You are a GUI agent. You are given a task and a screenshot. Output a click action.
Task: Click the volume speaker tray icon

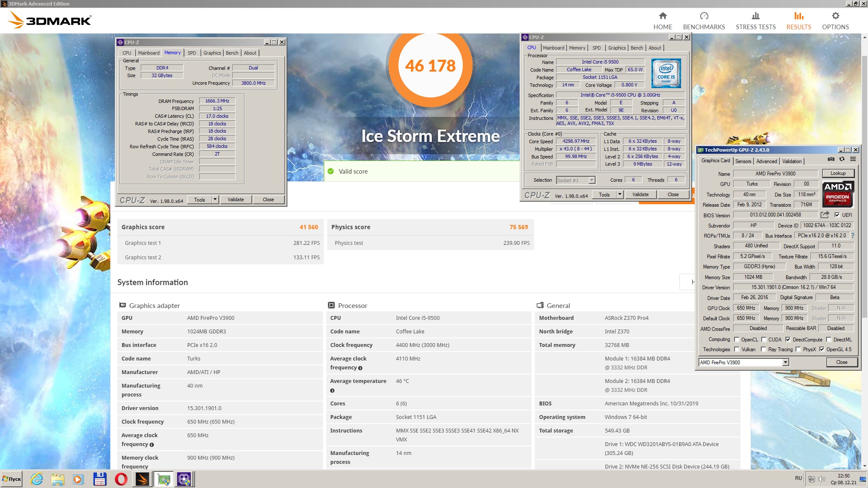[x=822, y=479]
